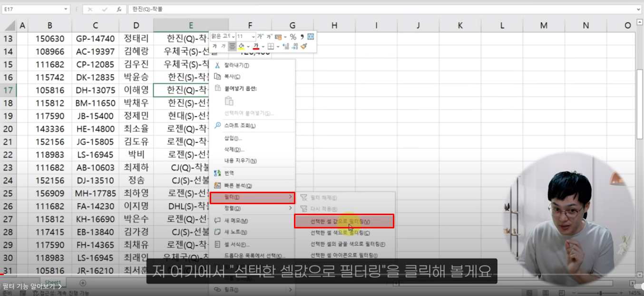
Task: Select 삭제 (Delete) from context menu
Action: 252,149
